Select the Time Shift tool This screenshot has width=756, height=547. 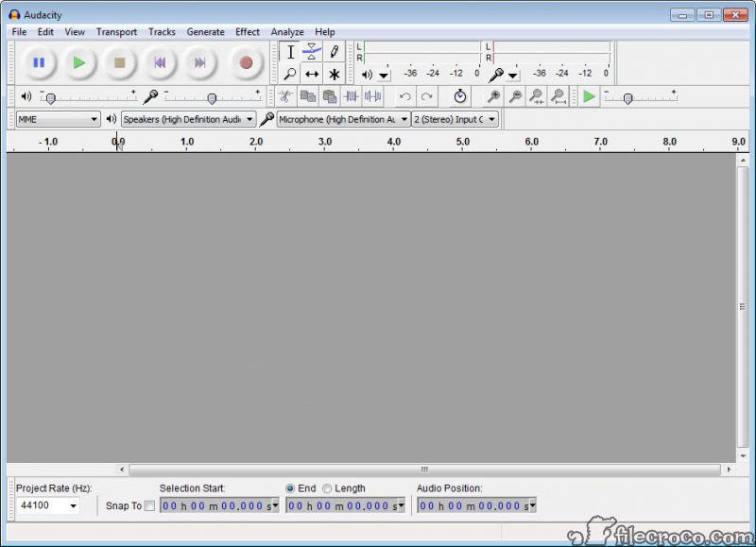tap(312, 75)
